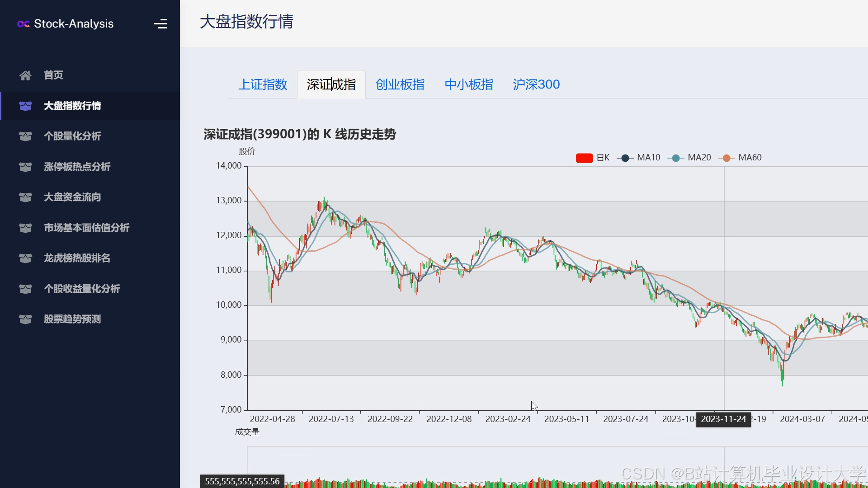Click the 股票趋势预测 icon
This screenshot has height=488, width=868.
point(25,319)
